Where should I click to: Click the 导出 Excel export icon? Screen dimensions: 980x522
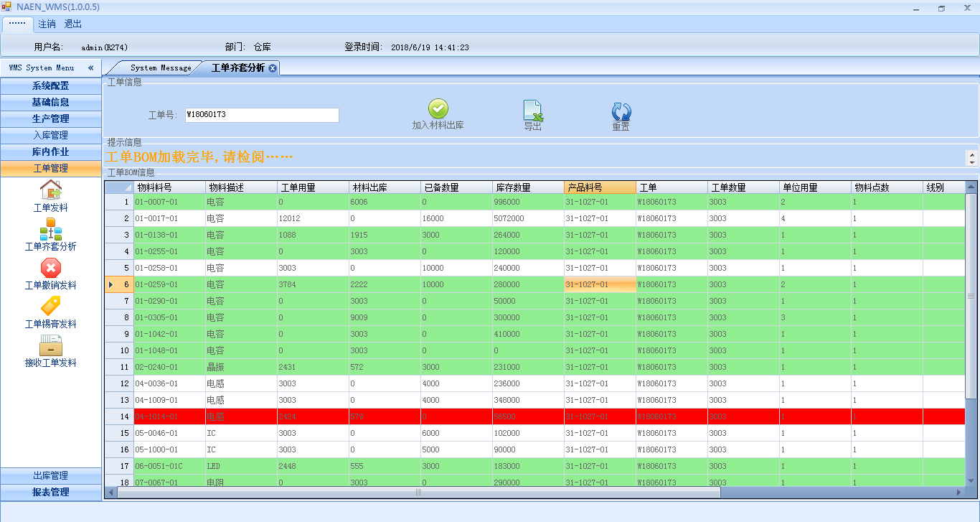pos(532,111)
